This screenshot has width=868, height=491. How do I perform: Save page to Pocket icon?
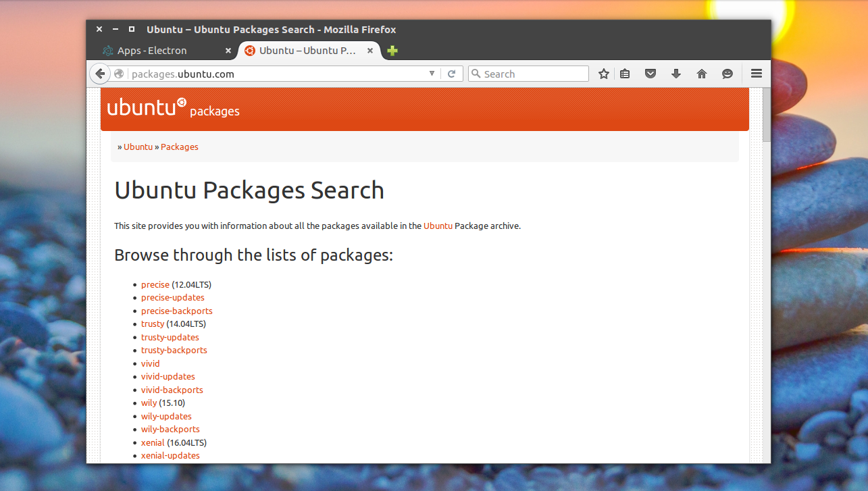(650, 74)
